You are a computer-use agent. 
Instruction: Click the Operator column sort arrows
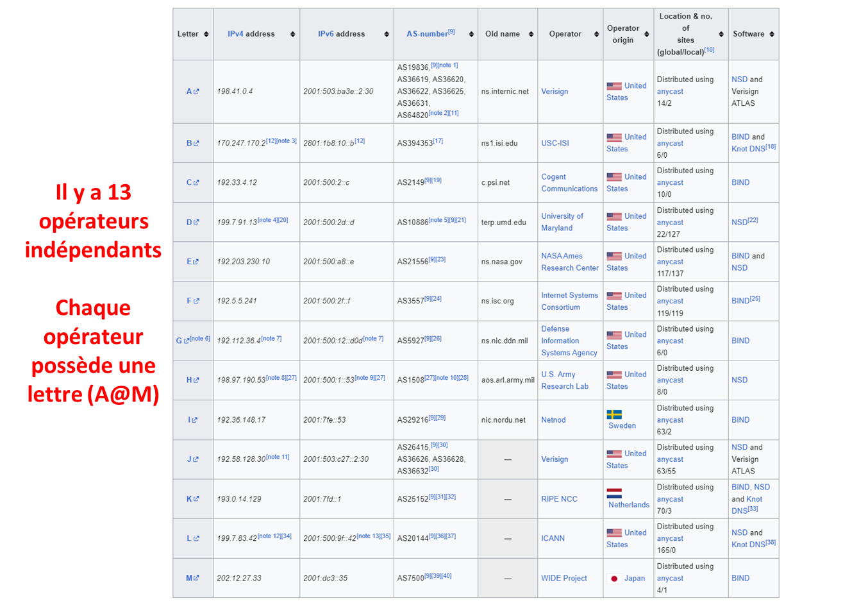596,35
